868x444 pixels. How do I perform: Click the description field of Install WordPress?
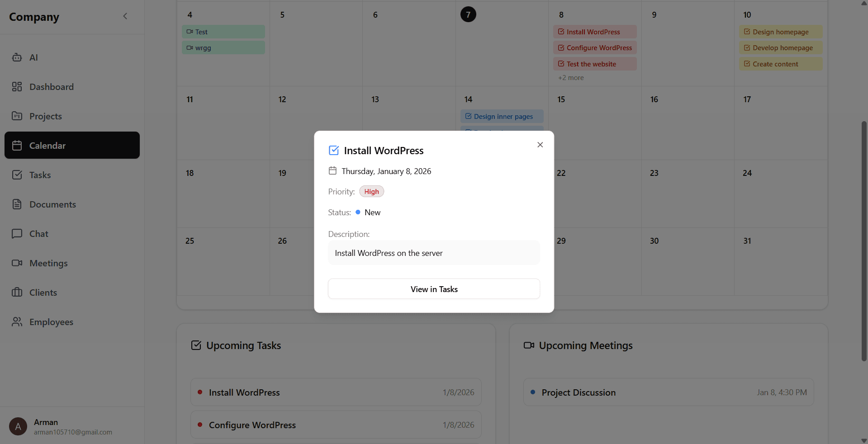433,253
